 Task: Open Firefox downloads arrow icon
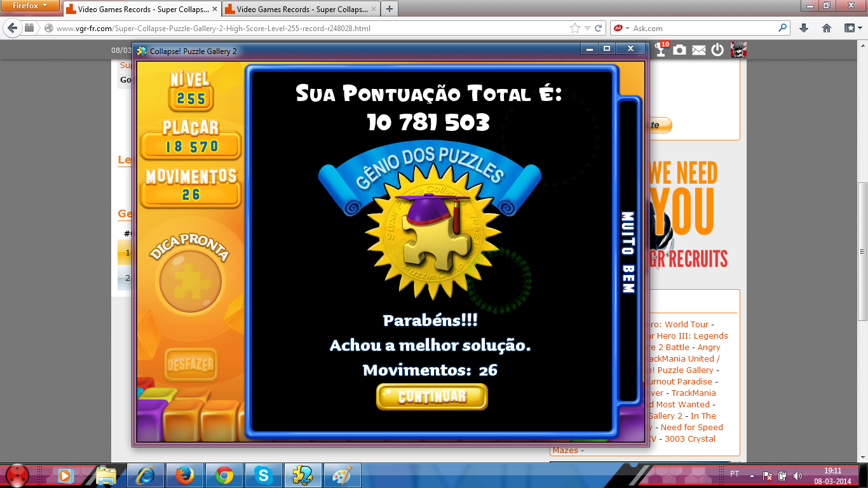pos(804,28)
